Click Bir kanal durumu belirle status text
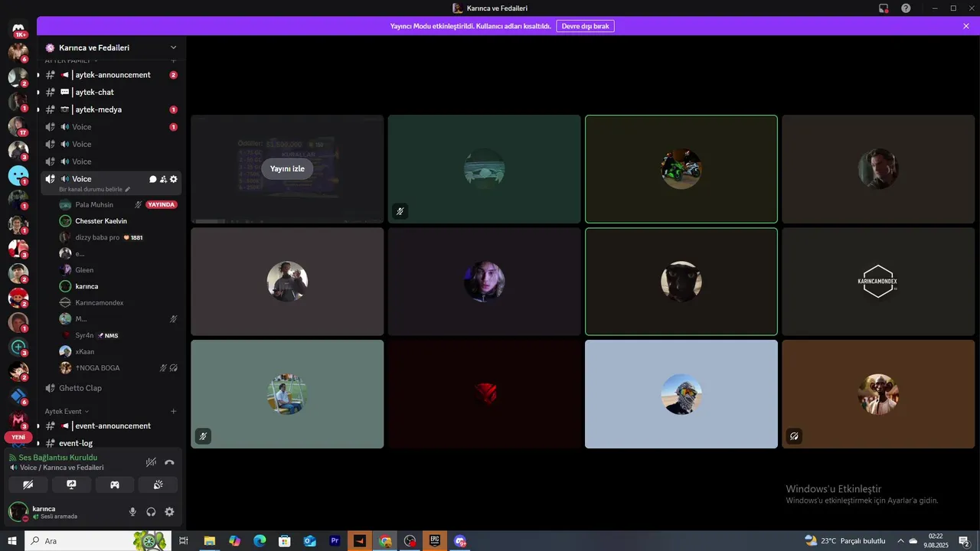 point(94,189)
